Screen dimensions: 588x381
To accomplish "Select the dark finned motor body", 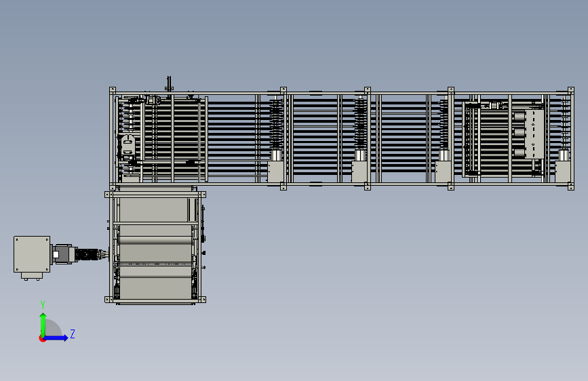I will (x=87, y=255).
